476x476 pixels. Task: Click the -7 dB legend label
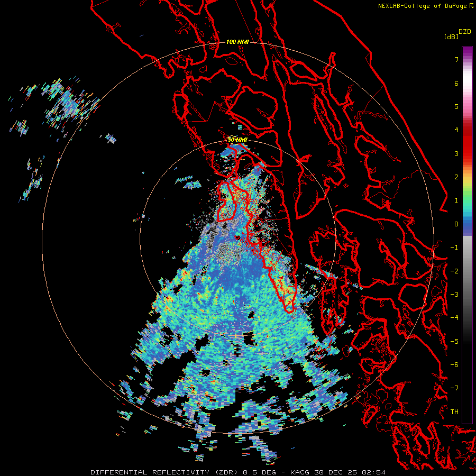click(x=454, y=388)
